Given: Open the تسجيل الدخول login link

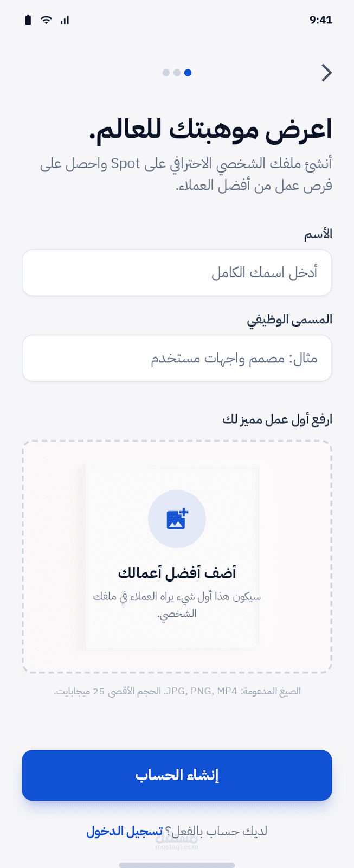Looking at the screenshot, I should point(125,831).
